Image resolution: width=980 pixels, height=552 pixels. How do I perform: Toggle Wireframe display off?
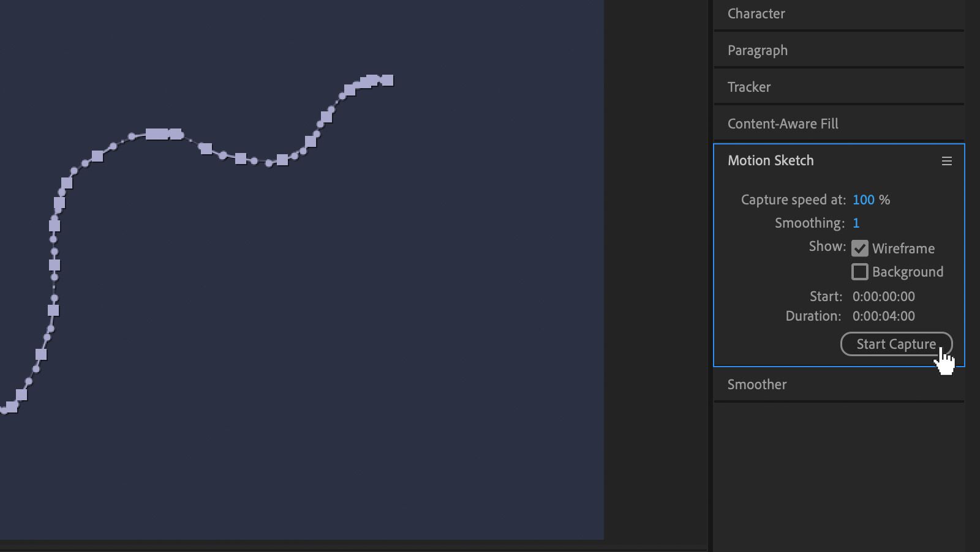click(861, 248)
